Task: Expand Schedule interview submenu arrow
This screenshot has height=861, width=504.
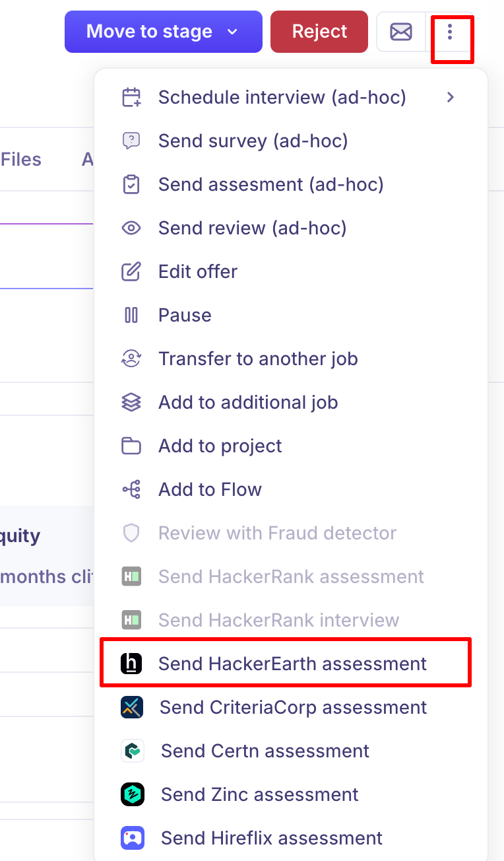Action: tap(451, 98)
